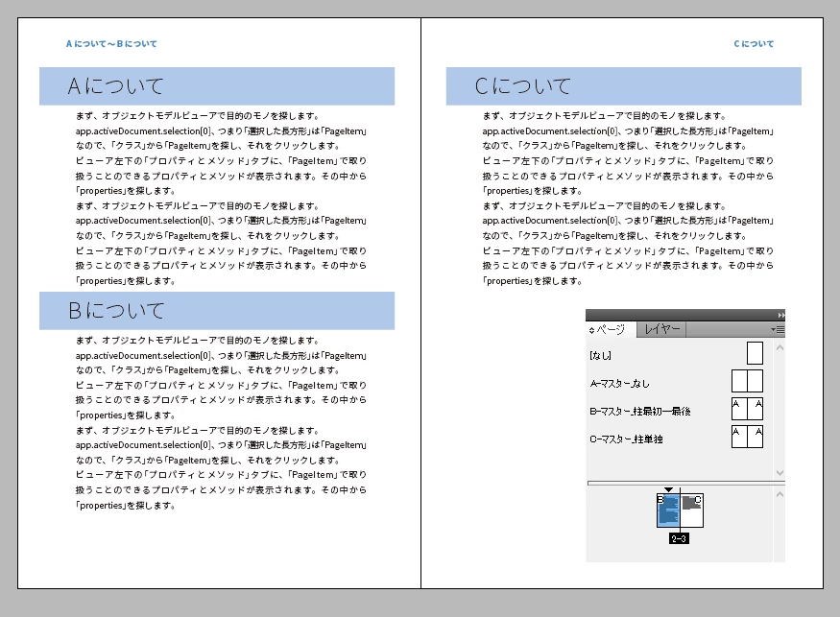
Task: Select the [なし] master row
Action: 678,355
